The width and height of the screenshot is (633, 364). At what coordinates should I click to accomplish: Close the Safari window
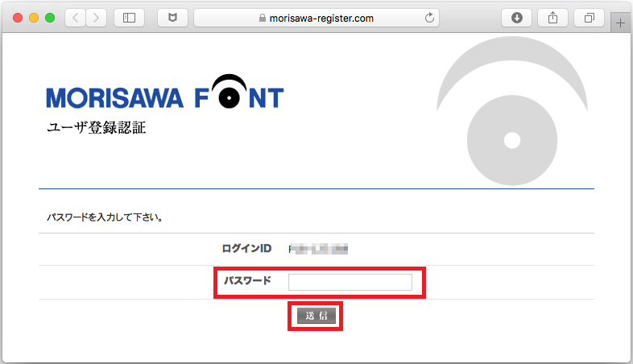(x=17, y=18)
